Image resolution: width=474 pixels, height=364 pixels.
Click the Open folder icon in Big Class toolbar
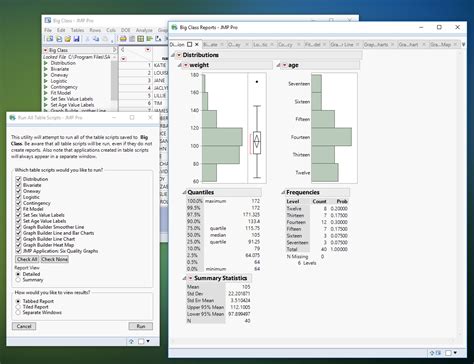pyautogui.click(x=68, y=39)
